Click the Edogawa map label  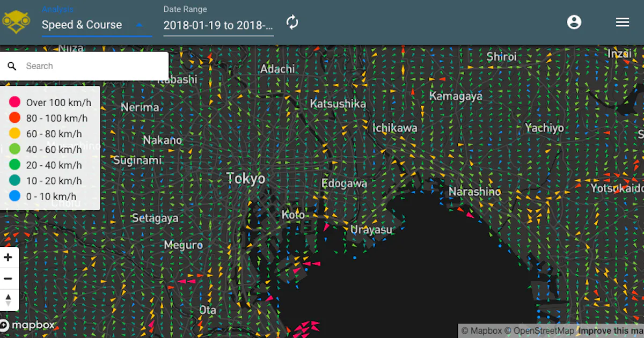344,183
